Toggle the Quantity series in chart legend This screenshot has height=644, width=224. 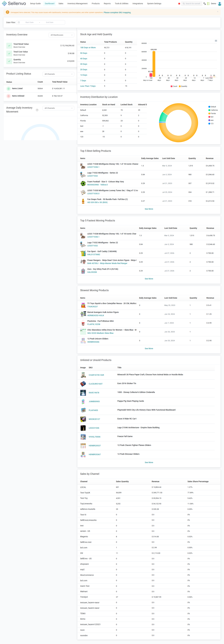183,86
